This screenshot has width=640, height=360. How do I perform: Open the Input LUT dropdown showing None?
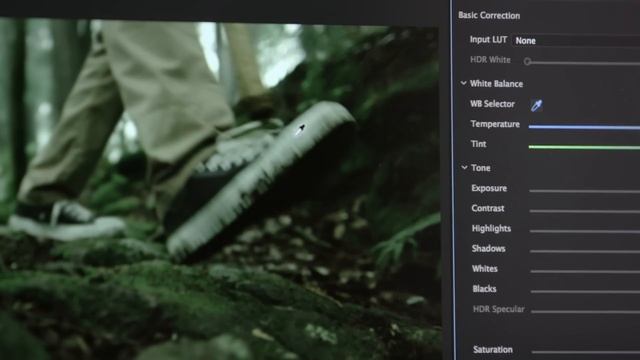pos(576,40)
